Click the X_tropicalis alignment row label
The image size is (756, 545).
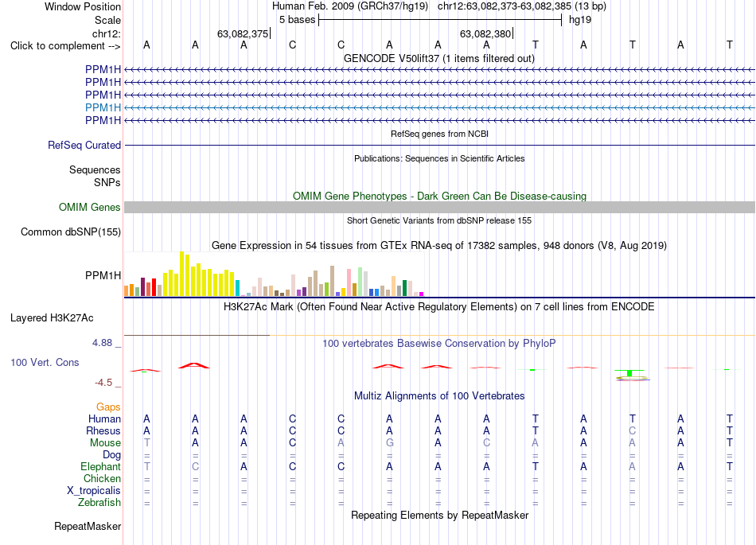point(94,491)
